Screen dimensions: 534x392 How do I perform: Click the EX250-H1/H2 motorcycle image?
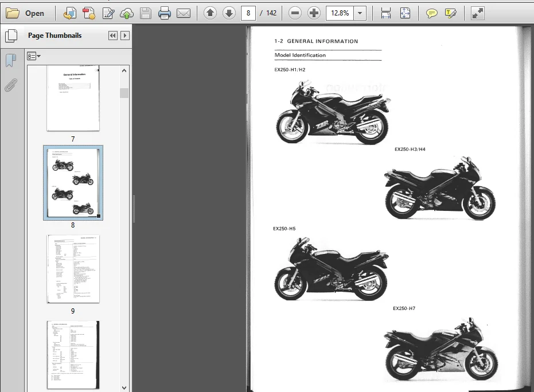tap(333, 112)
